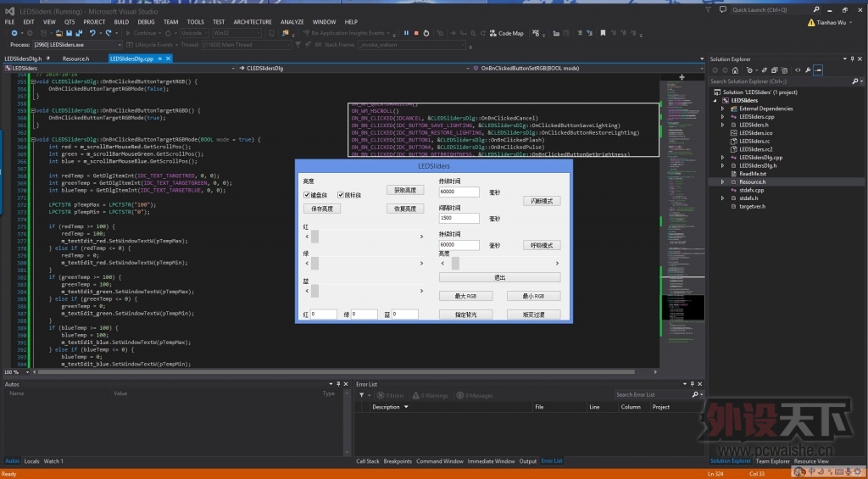Switch to the Call Stack tab
This screenshot has height=479, width=868.
[x=368, y=460]
